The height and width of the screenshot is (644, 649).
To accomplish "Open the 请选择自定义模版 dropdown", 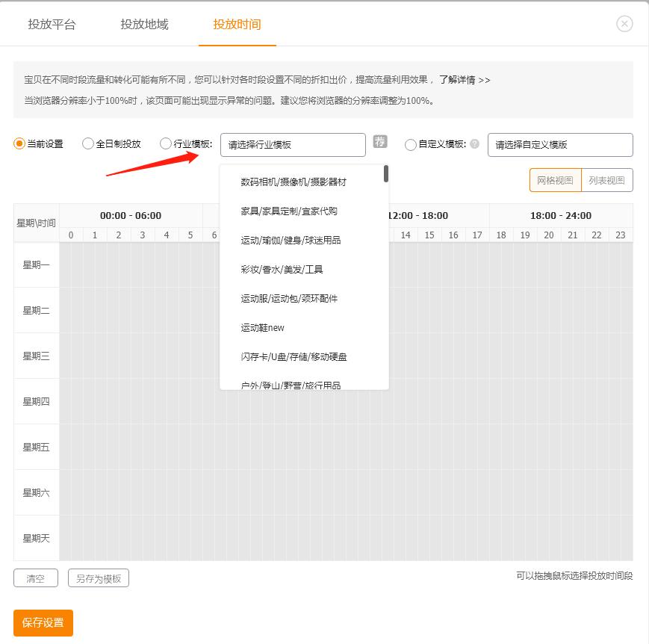I will pos(559,144).
